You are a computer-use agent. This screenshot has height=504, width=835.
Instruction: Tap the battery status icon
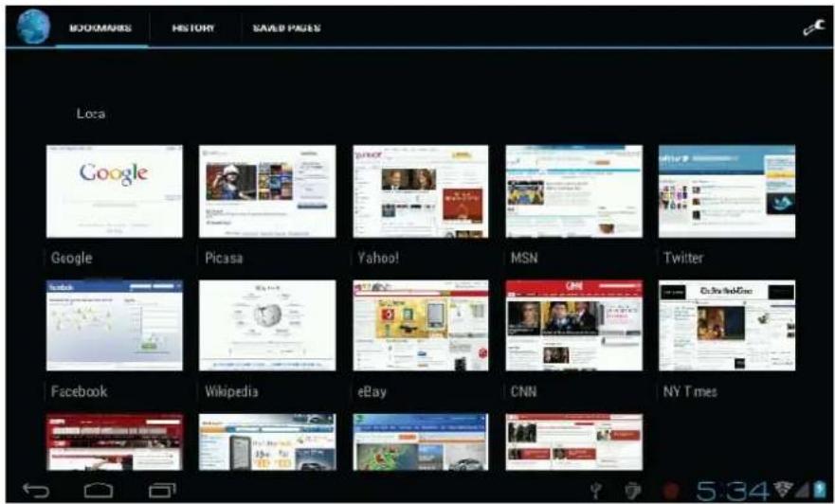(x=819, y=489)
